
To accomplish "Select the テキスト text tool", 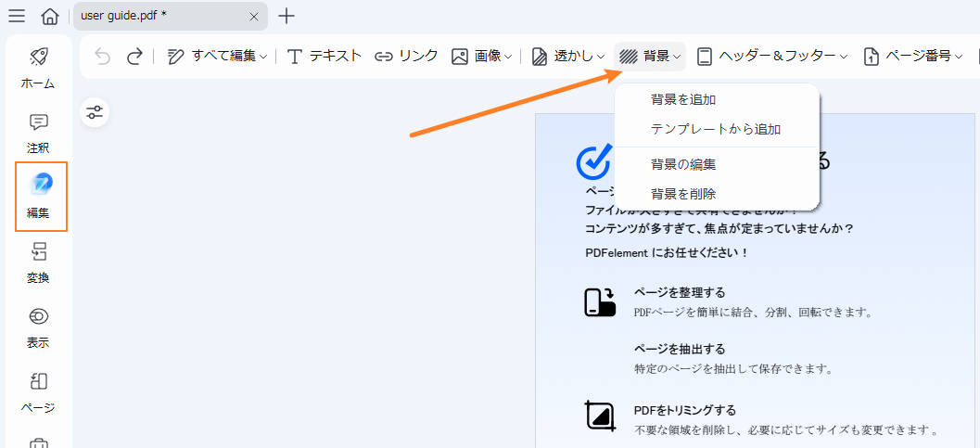I will click(x=324, y=56).
